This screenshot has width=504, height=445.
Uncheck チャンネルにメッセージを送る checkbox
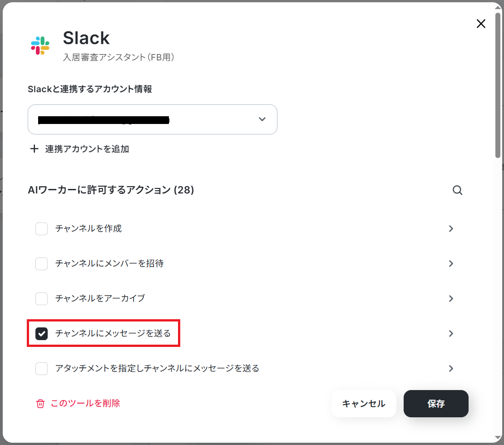point(41,333)
